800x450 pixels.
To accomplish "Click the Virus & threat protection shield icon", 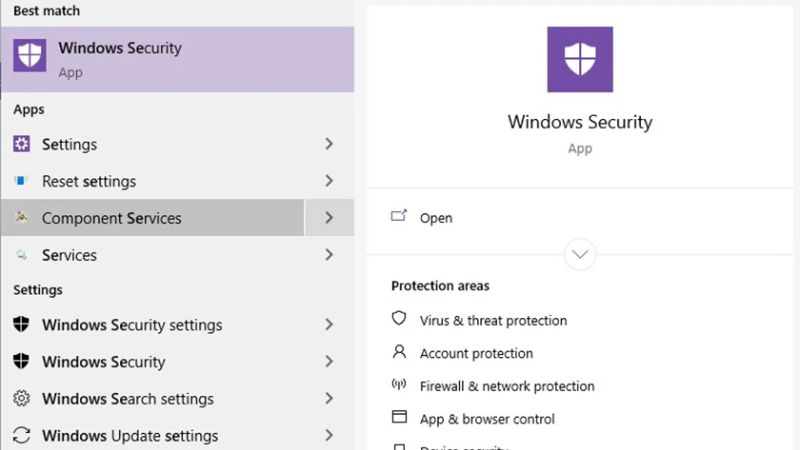I will point(399,318).
